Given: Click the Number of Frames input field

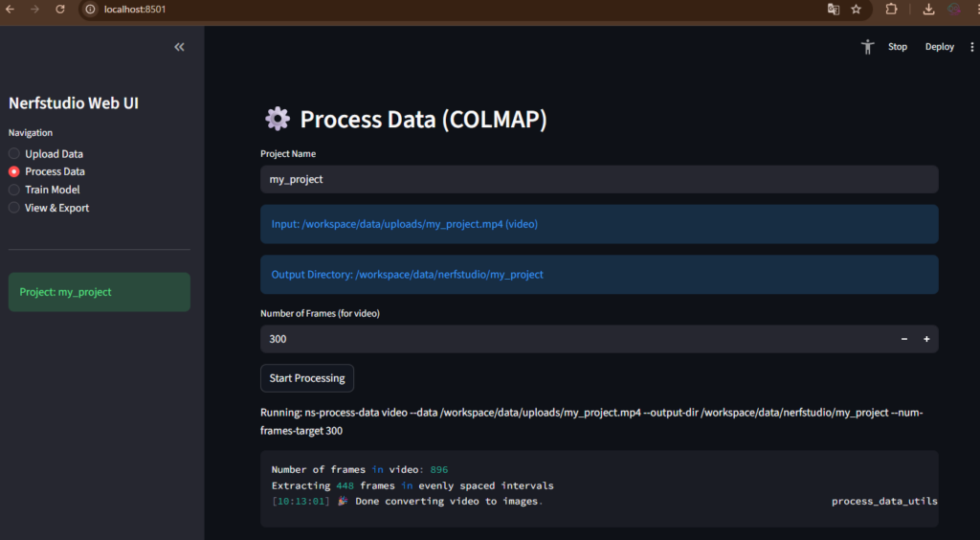Looking at the screenshot, I should (574, 339).
